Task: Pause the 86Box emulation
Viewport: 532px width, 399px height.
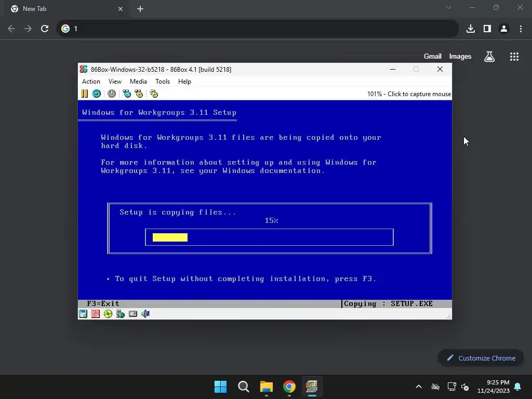Action: click(85, 94)
